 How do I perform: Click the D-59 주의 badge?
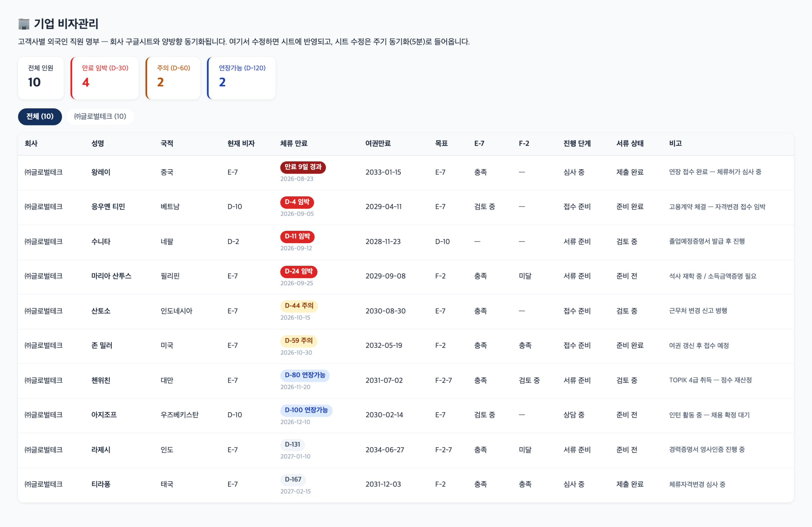(x=298, y=341)
